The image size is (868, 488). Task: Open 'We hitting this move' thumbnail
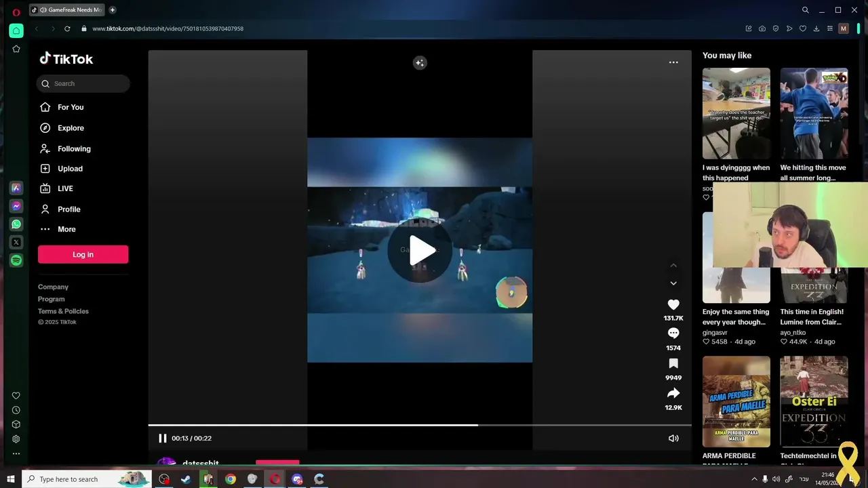tap(814, 113)
